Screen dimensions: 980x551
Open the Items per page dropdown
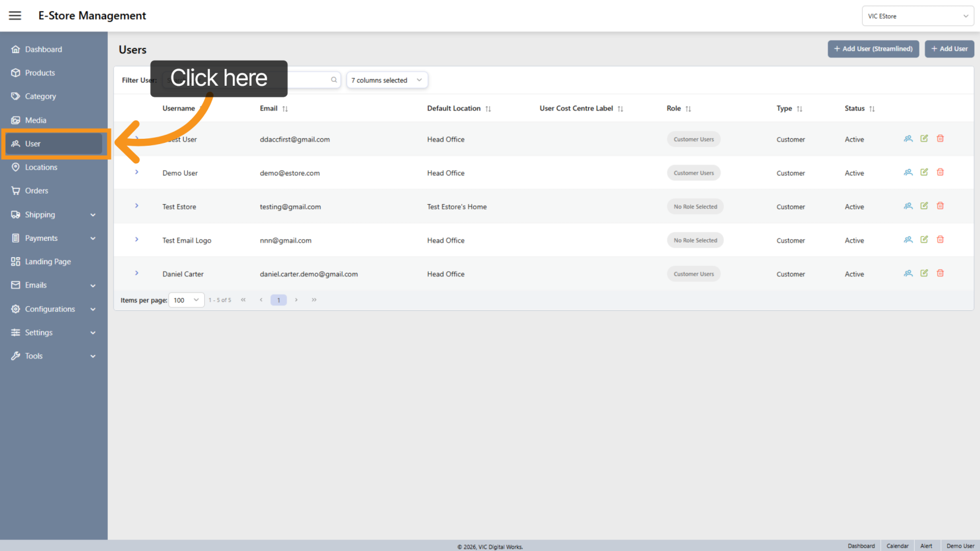[186, 300]
